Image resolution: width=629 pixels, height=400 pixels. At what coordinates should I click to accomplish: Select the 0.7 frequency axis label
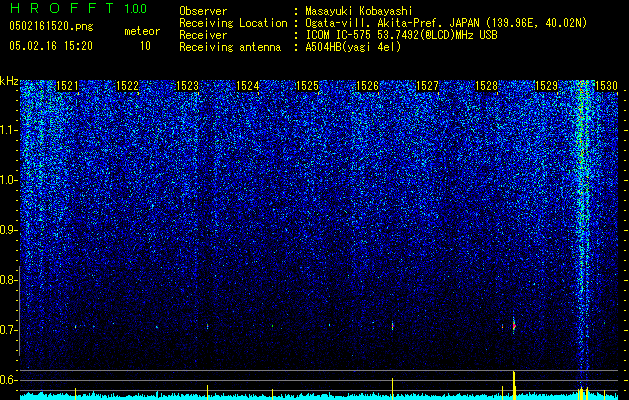tap(8, 330)
